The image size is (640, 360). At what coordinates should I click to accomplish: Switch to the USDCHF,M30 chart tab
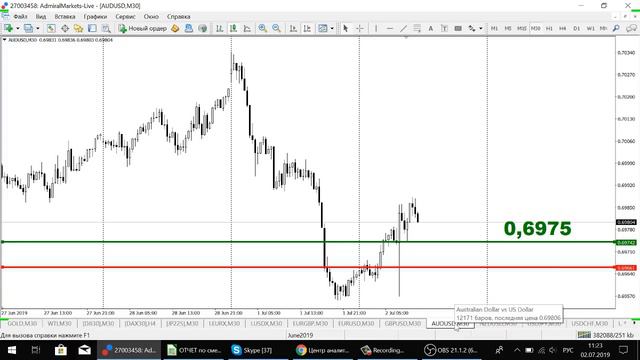click(589, 324)
